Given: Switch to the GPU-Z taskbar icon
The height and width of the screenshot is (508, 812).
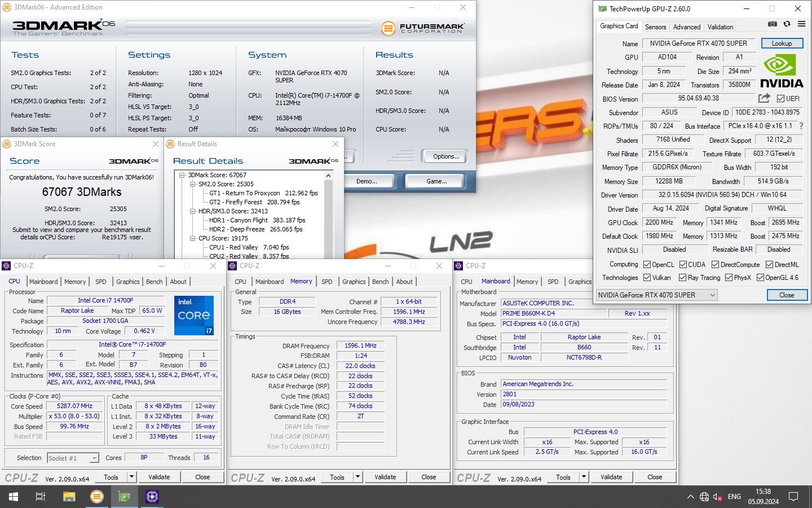Looking at the screenshot, I should point(125,497).
